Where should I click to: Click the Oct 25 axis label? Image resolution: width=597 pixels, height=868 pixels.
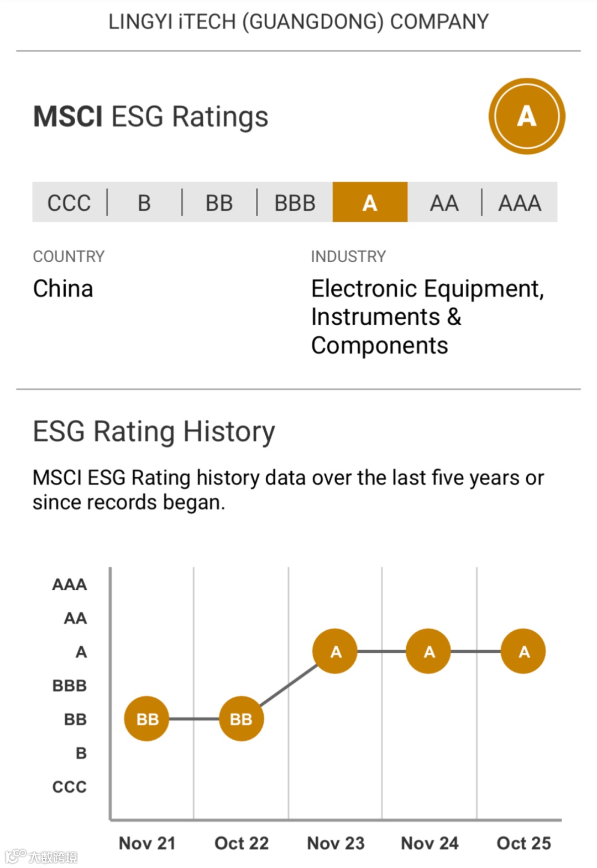pos(523,843)
